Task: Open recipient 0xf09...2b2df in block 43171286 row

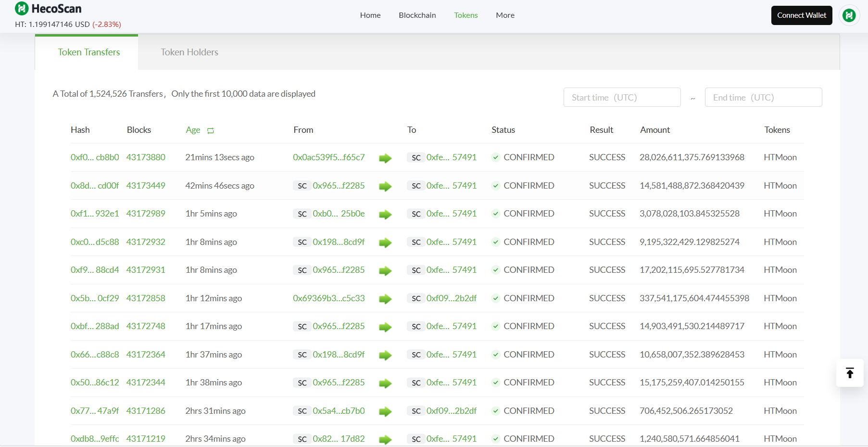Action: pyautogui.click(x=452, y=411)
